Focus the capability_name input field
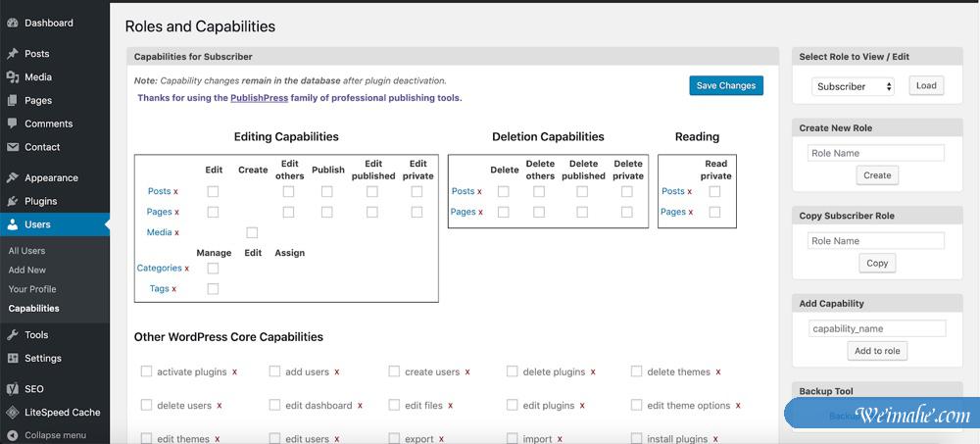 (x=877, y=329)
